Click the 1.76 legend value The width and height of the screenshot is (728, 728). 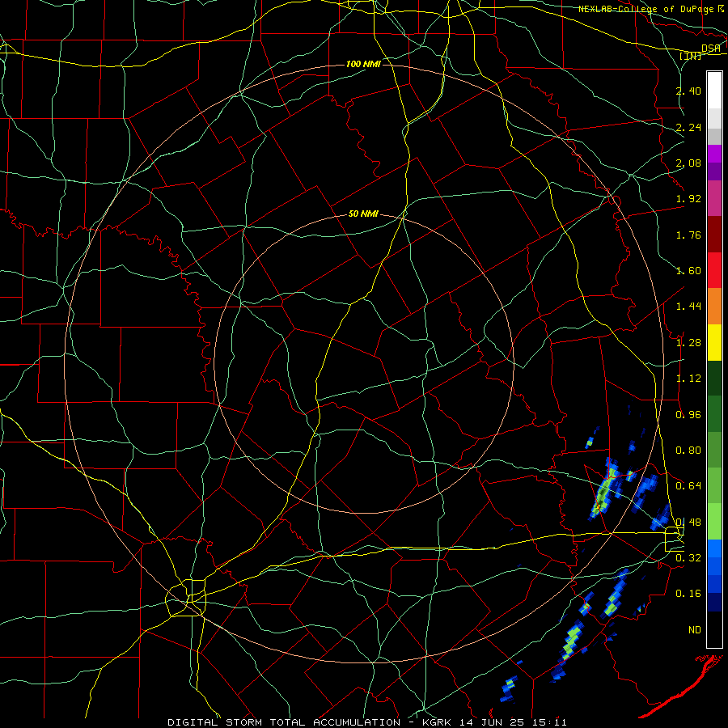coord(688,235)
